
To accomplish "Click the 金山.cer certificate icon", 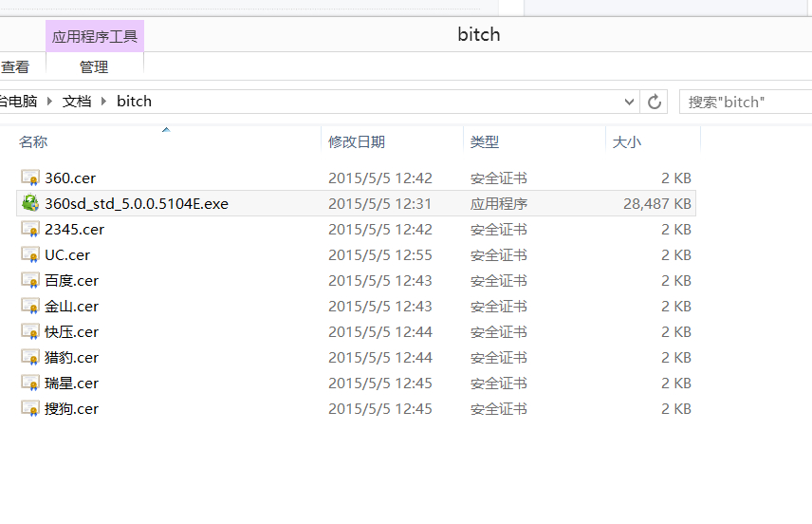I will coord(30,306).
